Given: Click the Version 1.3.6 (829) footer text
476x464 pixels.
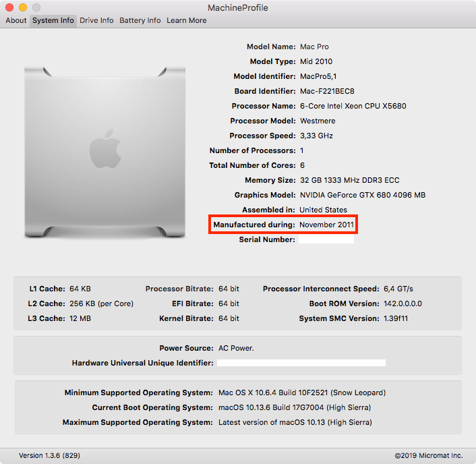Looking at the screenshot, I should (x=49, y=455).
